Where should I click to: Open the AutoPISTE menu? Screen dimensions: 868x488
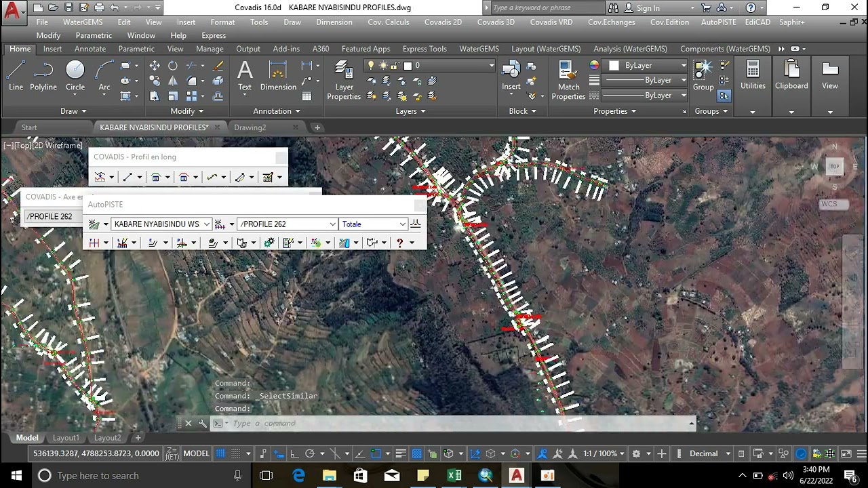coord(718,22)
